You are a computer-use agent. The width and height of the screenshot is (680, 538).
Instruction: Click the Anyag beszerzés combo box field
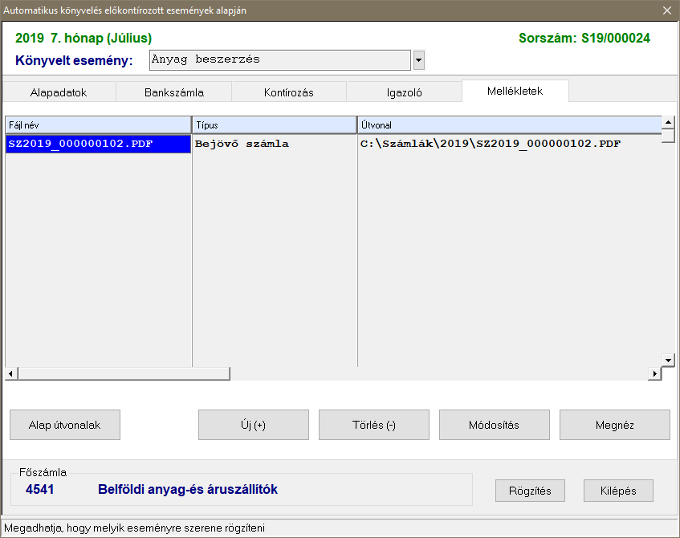pyautogui.click(x=279, y=60)
